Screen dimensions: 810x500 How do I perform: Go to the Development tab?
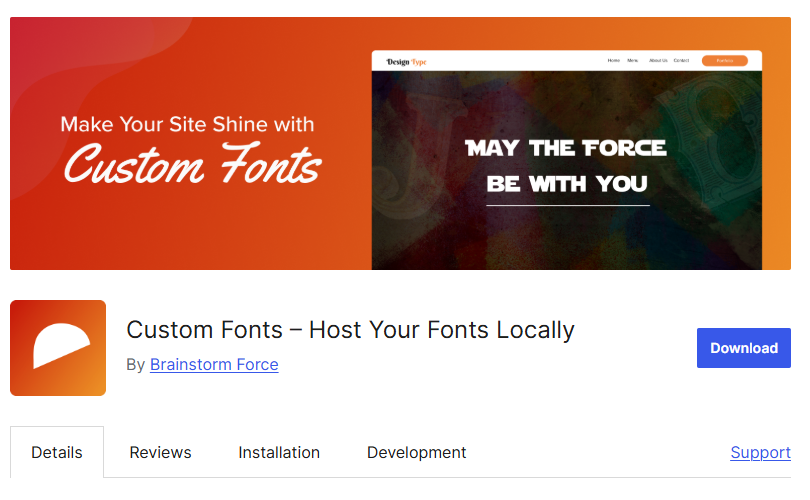point(416,452)
